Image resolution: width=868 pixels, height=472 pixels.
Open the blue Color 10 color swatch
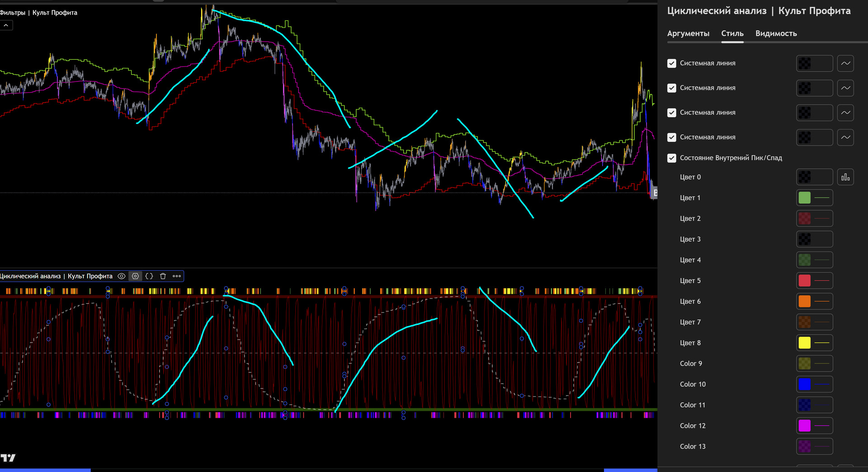pos(805,384)
